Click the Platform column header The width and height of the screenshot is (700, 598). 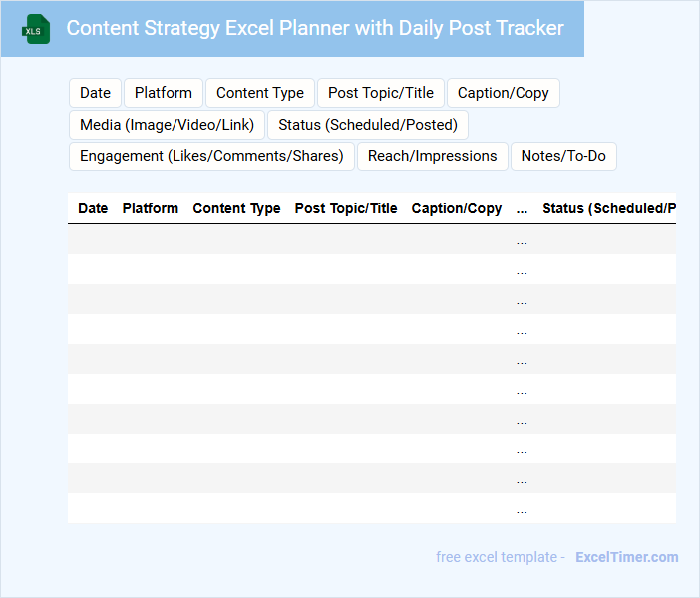coord(151,208)
